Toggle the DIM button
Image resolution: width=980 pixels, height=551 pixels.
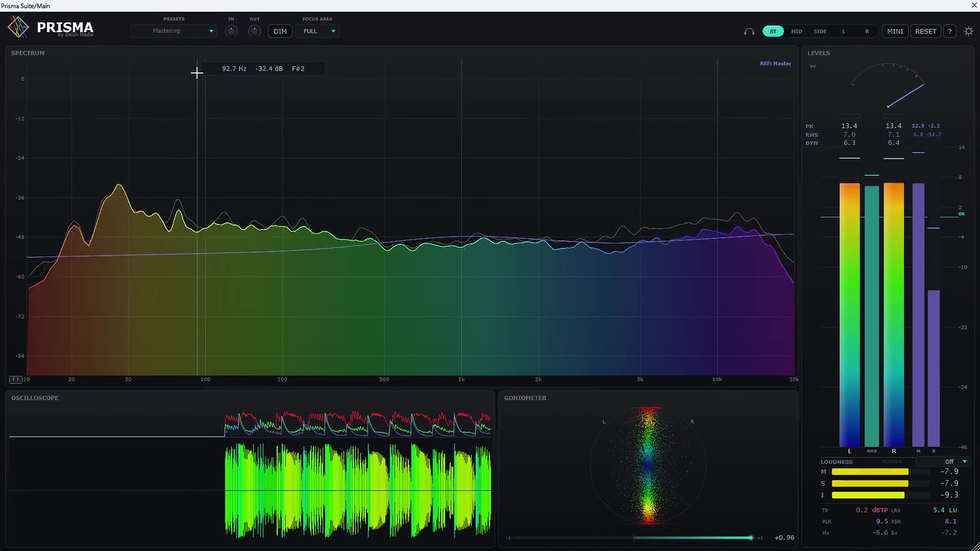click(x=280, y=31)
